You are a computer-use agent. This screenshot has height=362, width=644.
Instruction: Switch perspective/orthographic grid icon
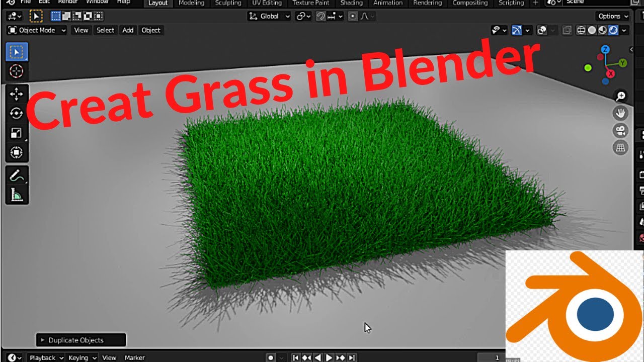point(621,148)
